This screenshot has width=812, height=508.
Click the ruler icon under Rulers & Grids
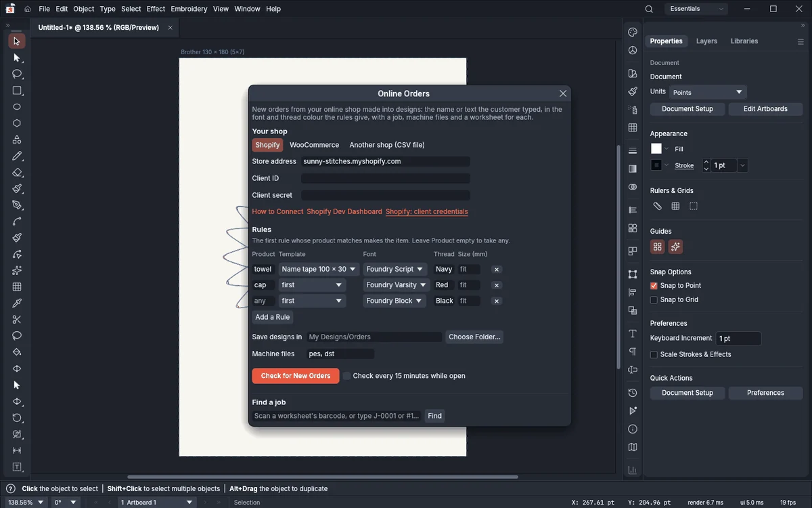click(x=657, y=206)
